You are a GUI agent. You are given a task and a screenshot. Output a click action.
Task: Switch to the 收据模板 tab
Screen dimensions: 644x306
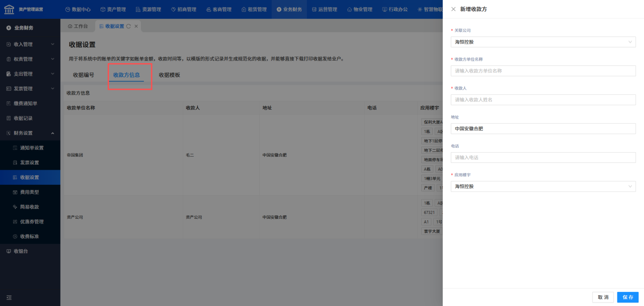coord(169,75)
